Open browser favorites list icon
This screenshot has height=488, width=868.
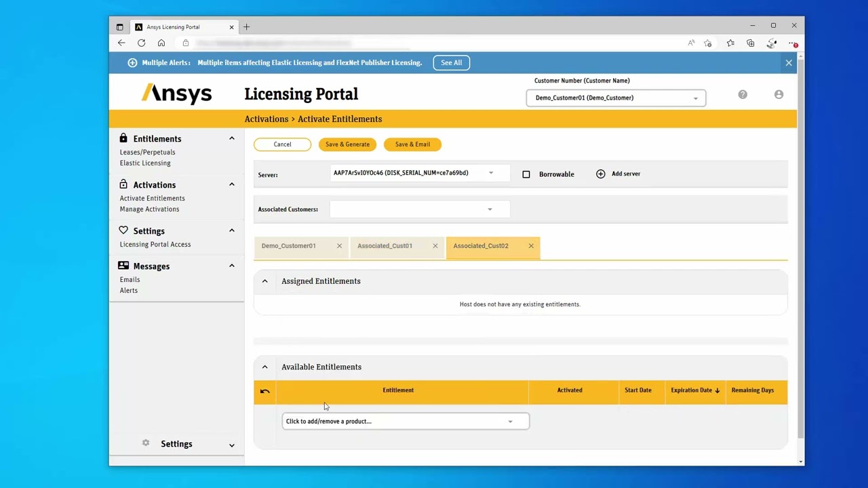[730, 43]
